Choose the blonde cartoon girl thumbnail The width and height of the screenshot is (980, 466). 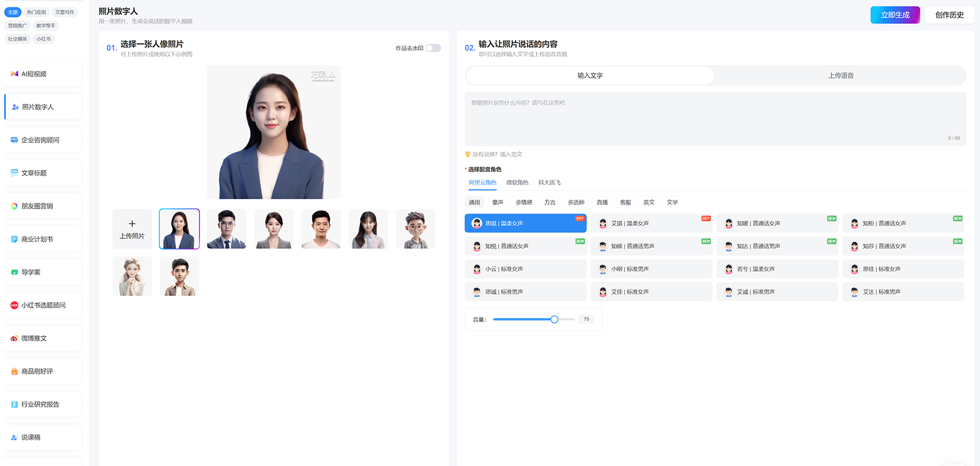pyautogui.click(x=132, y=276)
